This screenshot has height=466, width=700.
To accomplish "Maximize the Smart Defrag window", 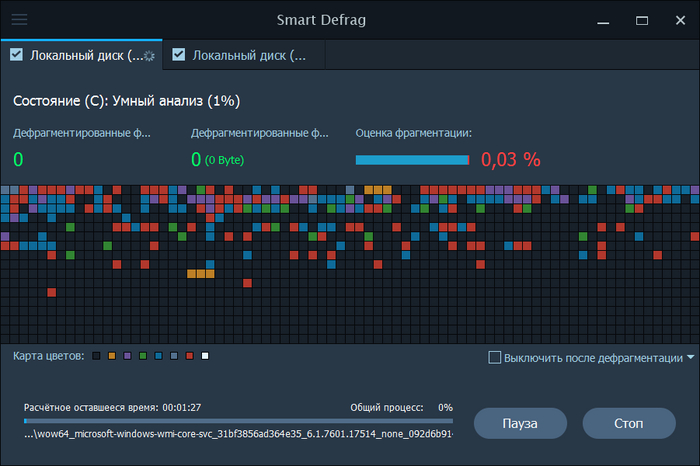I will (642, 21).
